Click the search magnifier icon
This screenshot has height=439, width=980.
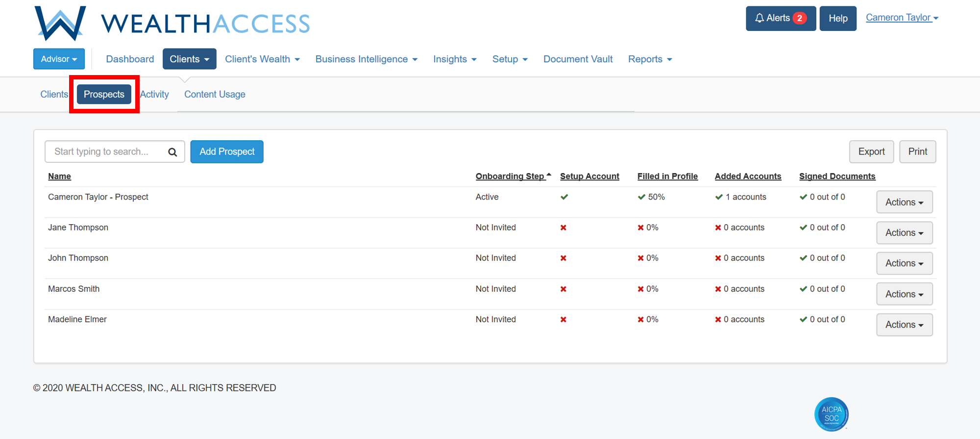coord(172,152)
